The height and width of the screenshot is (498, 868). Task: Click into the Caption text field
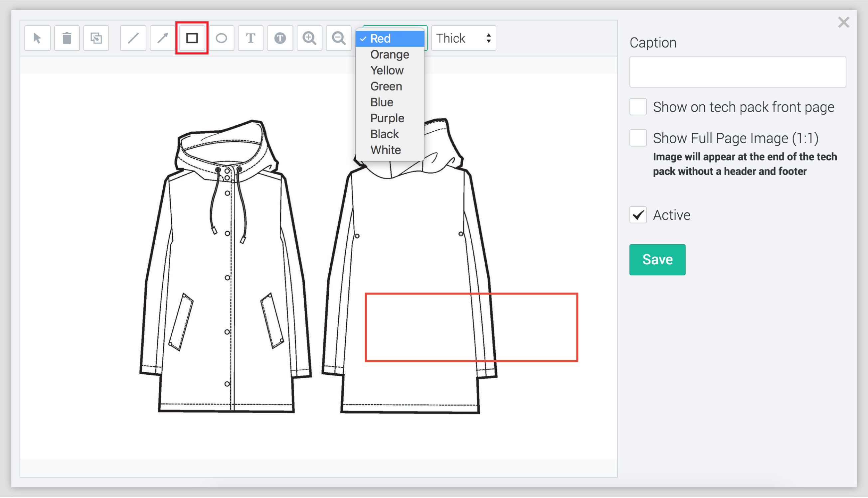[737, 72]
